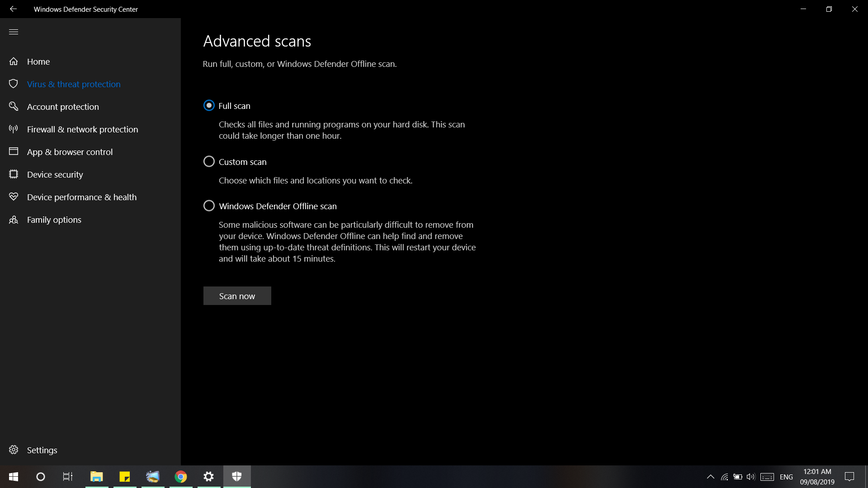Open Firewall & network protection
The image size is (868, 488).
82,129
